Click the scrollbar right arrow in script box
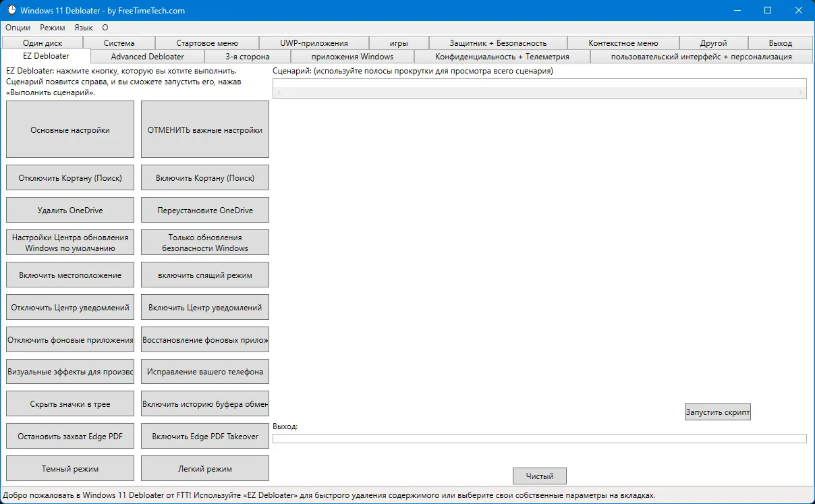 coord(802,92)
